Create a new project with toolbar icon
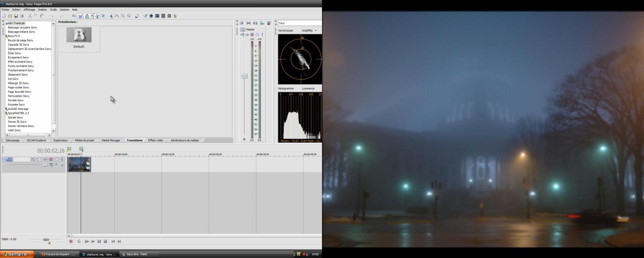This screenshot has width=644, height=258. pyautogui.click(x=4, y=16)
